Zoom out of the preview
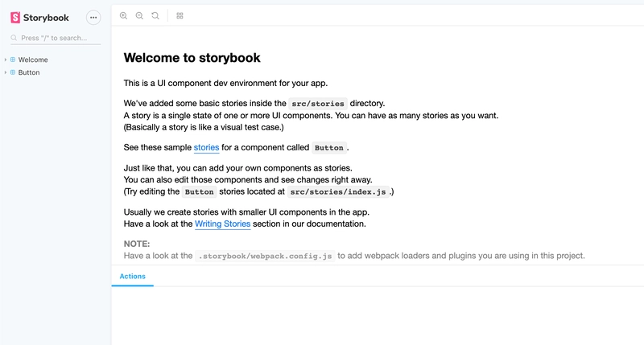 [139, 15]
